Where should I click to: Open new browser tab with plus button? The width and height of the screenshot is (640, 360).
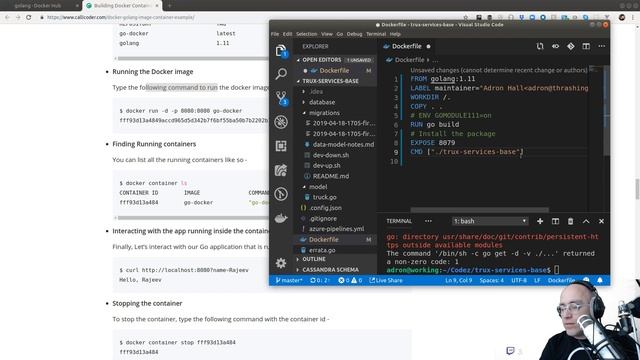tap(169, 6)
